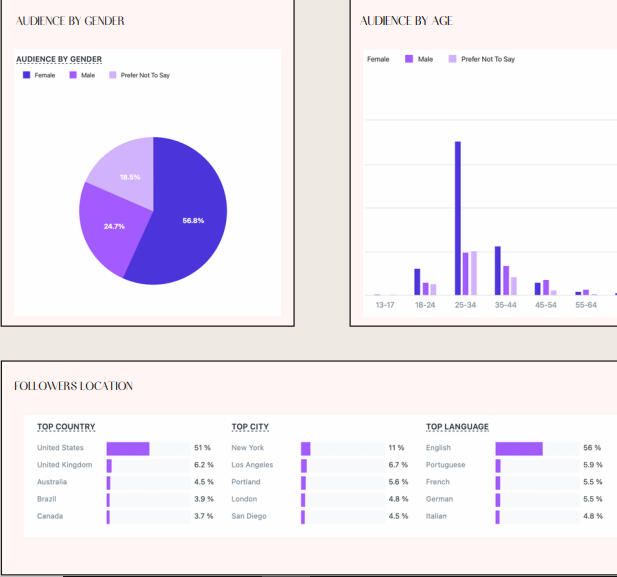Click the 18-24 age group label
This screenshot has width=617, height=577.
[425, 305]
